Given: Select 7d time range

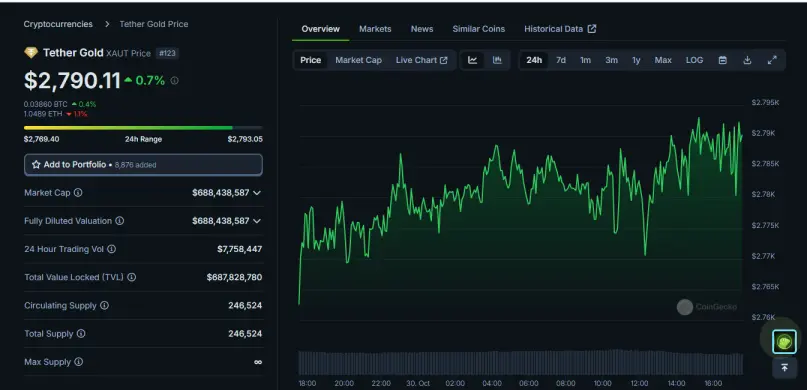Looking at the screenshot, I should tap(561, 60).
